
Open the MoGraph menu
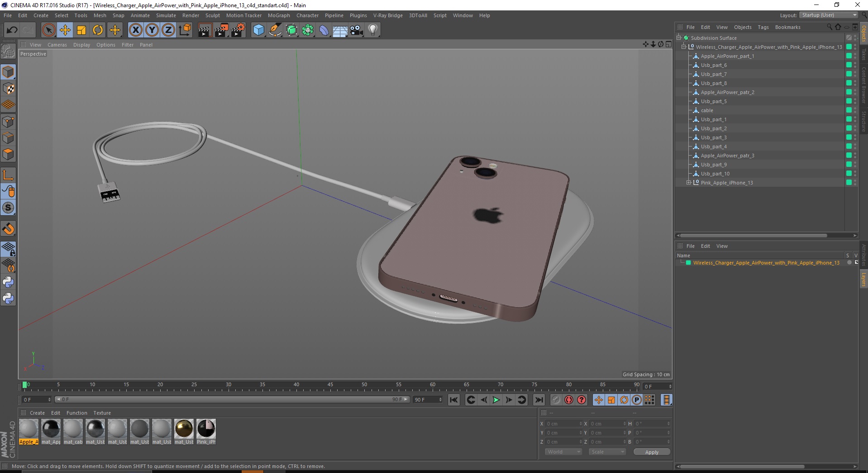tap(279, 15)
